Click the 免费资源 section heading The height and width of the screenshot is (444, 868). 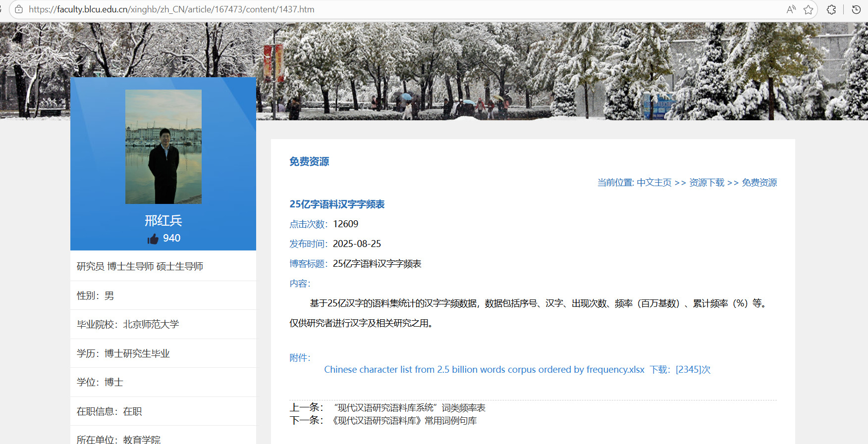point(309,162)
